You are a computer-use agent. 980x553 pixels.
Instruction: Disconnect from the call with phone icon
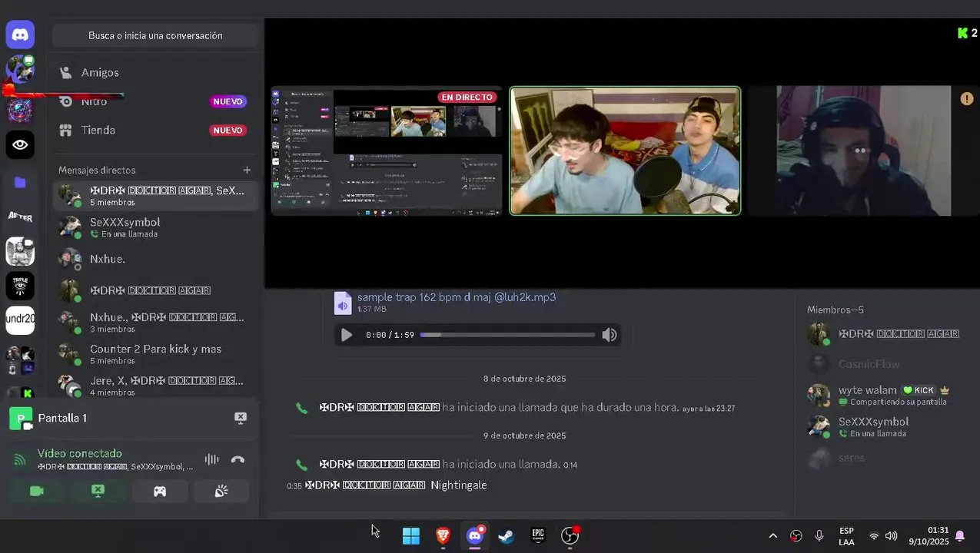pyautogui.click(x=238, y=459)
